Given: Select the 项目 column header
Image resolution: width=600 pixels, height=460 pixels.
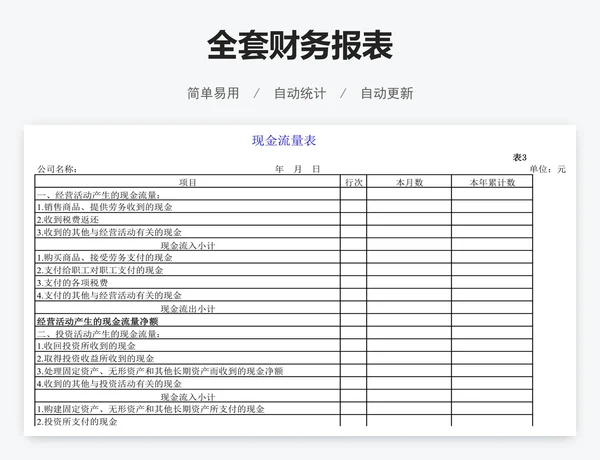Looking at the screenshot, I should (188, 183).
